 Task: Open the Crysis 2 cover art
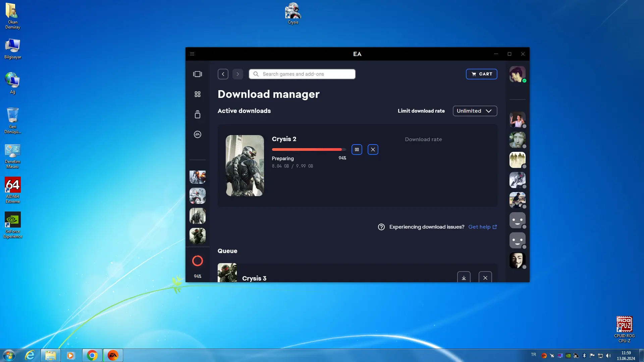click(x=245, y=166)
